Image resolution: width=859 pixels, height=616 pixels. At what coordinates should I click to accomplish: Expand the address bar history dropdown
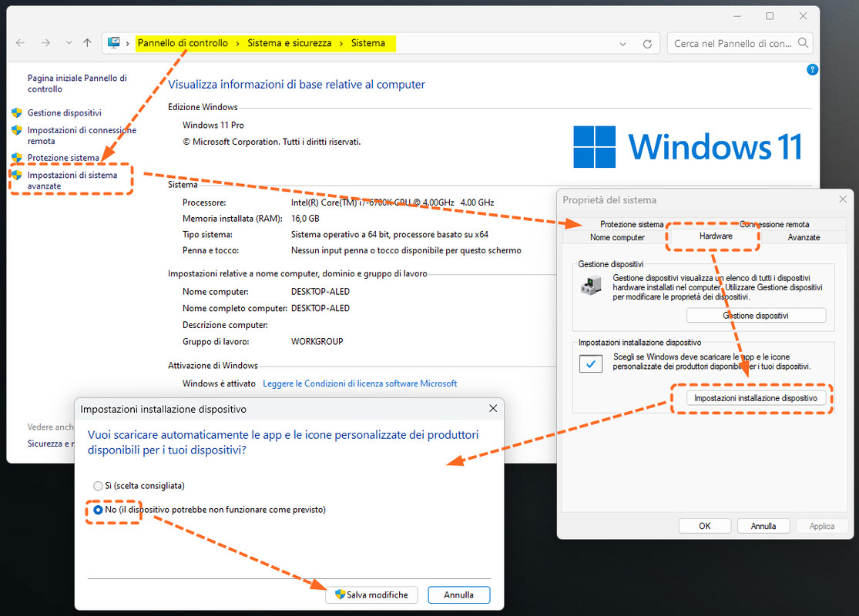pyautogui.click(x=623, y=44)
